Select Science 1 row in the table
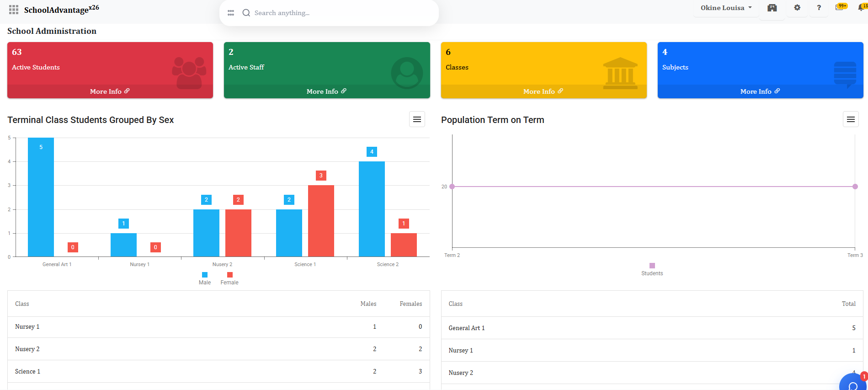Viewport: 868px width, 390px height. pyautogui.click(x=218, y=371)
